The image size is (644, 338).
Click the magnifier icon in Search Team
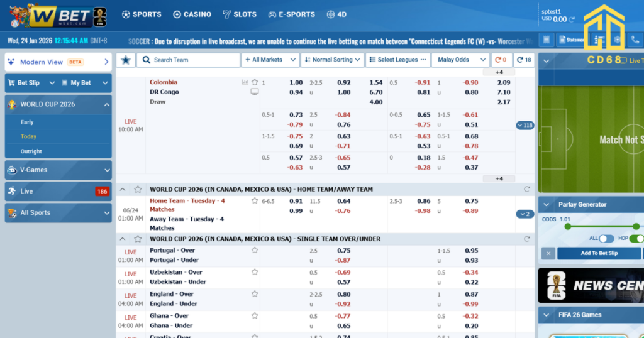pos(146,60)
